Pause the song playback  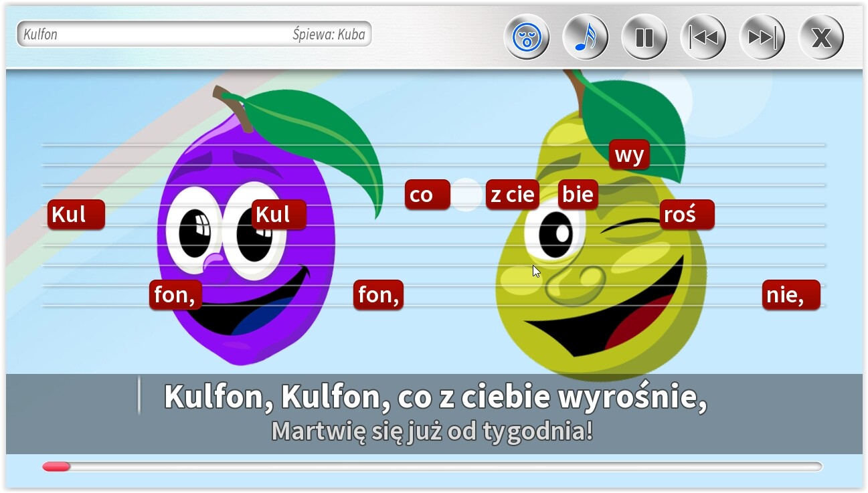tap(644, 37)
